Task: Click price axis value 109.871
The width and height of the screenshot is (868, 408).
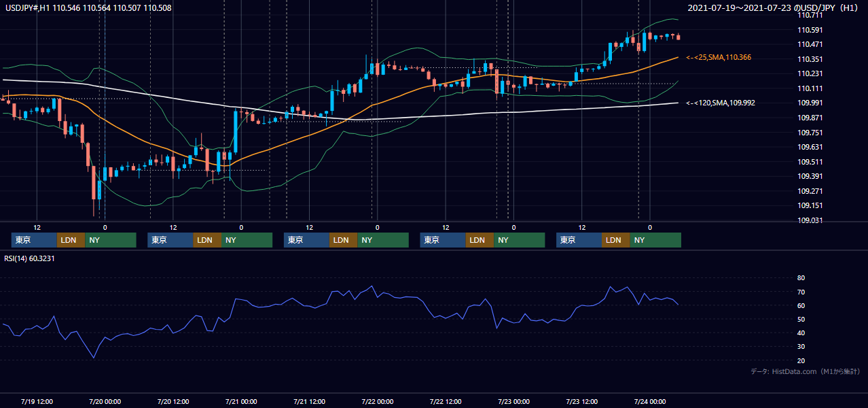Action: click(810, 118)
